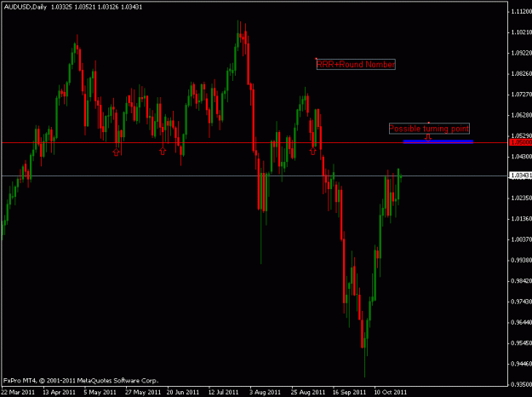This screenshot has height=397, width=532.
Task: Click the 1.00370 price axis label
Action: pyautogui.click(x=521, y=239)
